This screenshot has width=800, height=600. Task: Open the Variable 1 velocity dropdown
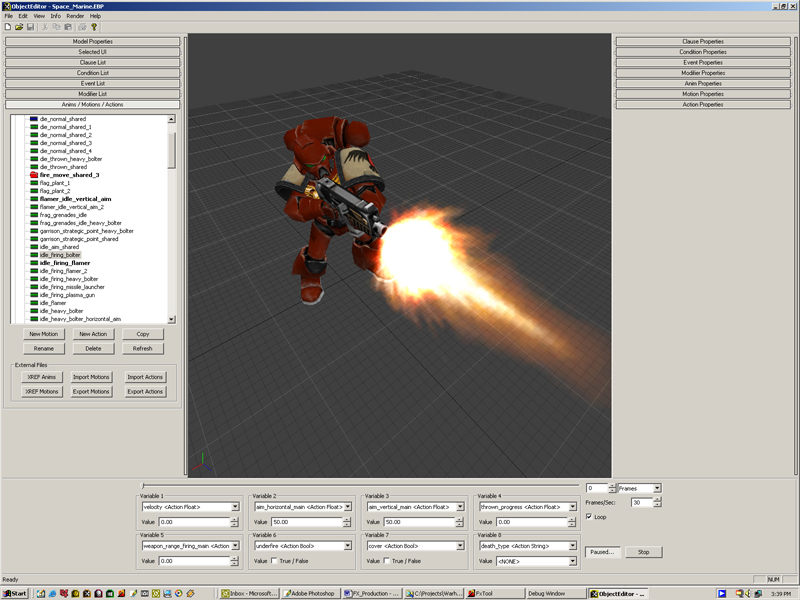(235, 507)
